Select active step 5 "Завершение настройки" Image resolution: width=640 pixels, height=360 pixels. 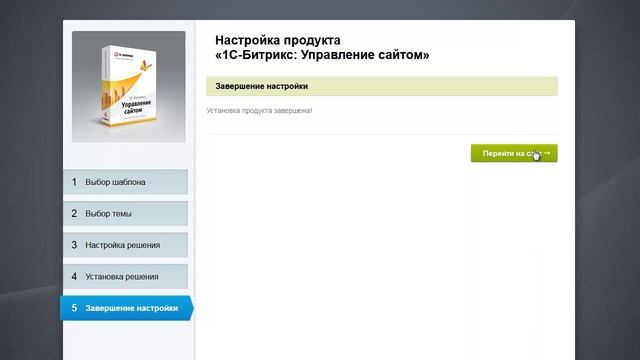pyautogui.click(x=127, y=308)
